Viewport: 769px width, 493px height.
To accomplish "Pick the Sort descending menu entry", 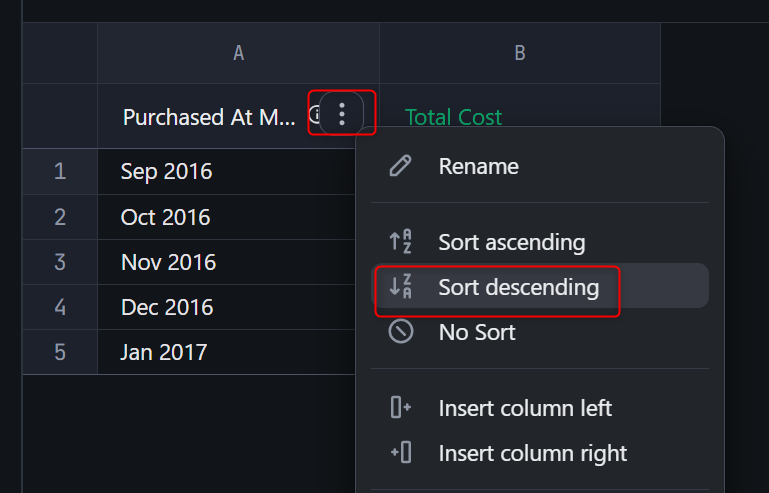I will (518, 287).
